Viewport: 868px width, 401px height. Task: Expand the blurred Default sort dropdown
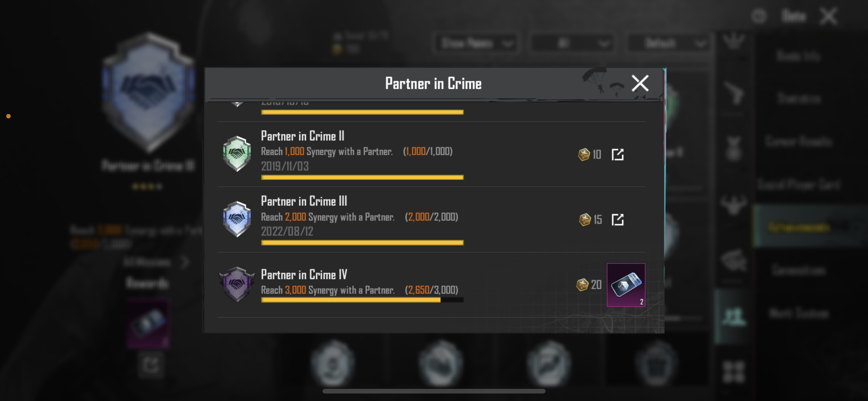[x=669, y=43]
